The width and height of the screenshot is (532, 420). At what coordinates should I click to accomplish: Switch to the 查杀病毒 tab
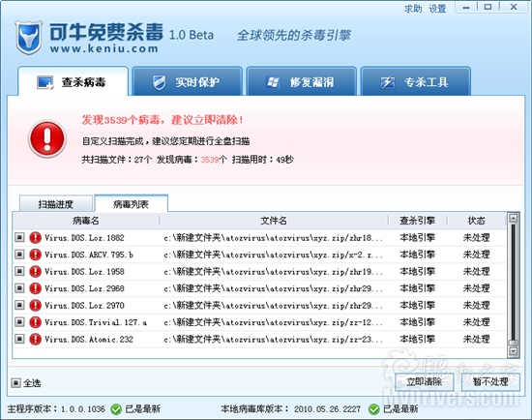pos(73,81)
